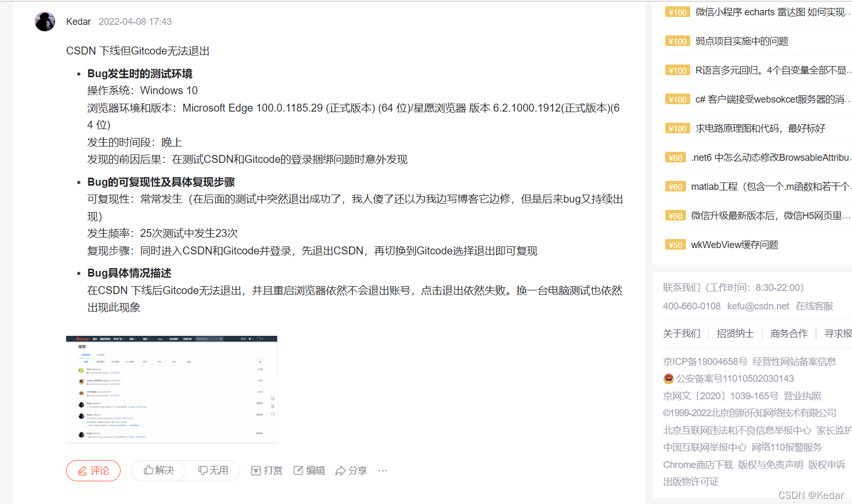Image resolution: width=852 pixels, height=504 pixels.
Task: Click the 公安备案 police badge icon
Action: 667,378
